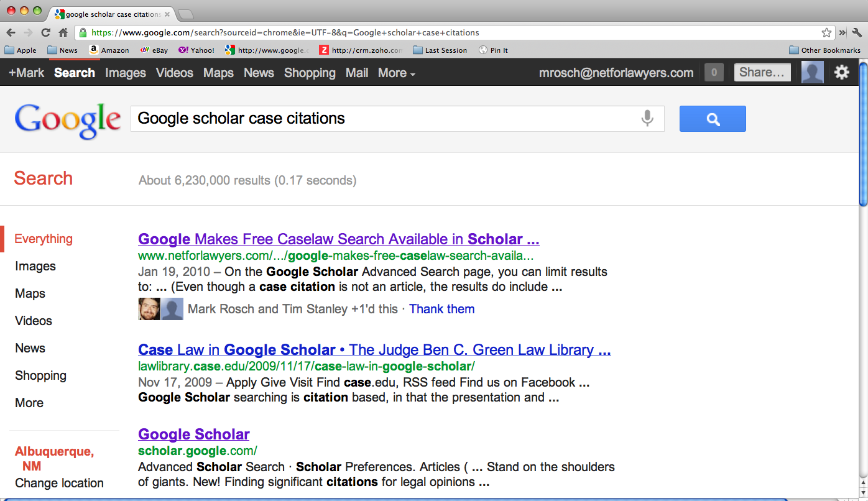The width and height of the screenshot is (868, 501).
Task: Reload the page with the refresh icon
Action: (x=45, y=32)
